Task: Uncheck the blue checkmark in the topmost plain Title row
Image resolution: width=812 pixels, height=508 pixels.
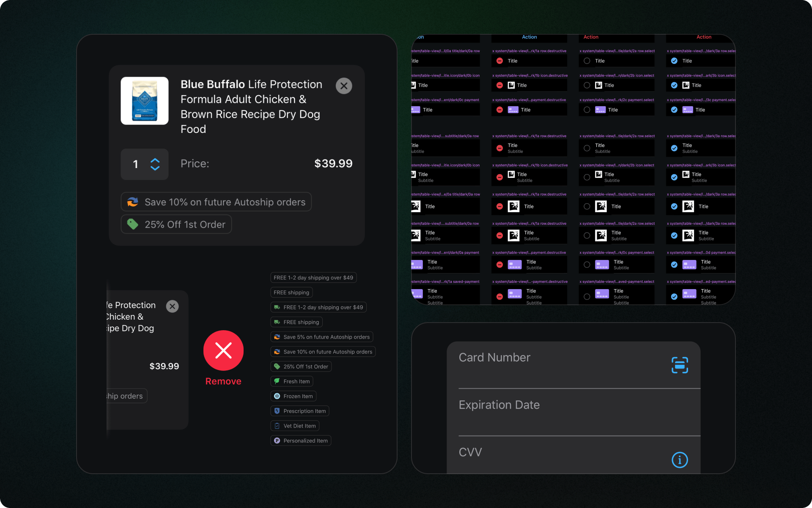Action: [x=674, y=61]
